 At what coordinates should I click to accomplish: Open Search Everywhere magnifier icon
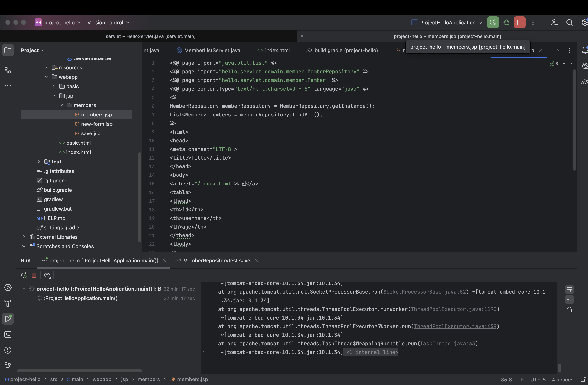(570, 23)
